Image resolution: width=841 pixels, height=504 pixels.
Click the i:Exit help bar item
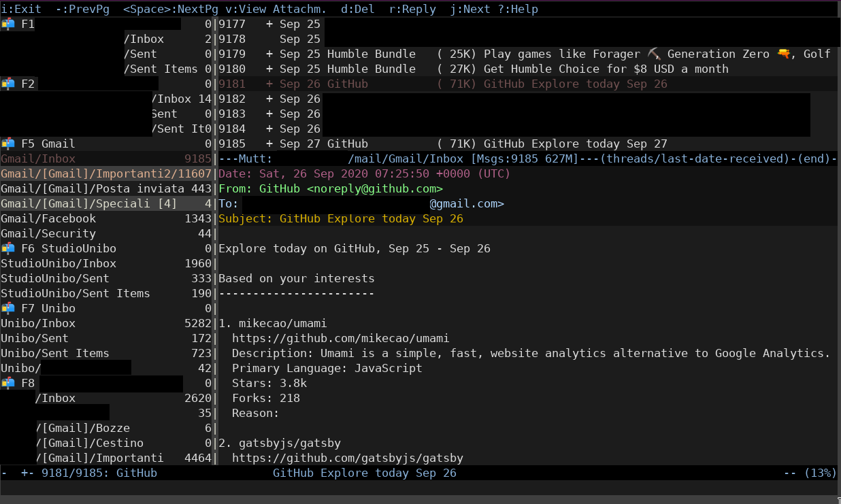click(21, 10)
